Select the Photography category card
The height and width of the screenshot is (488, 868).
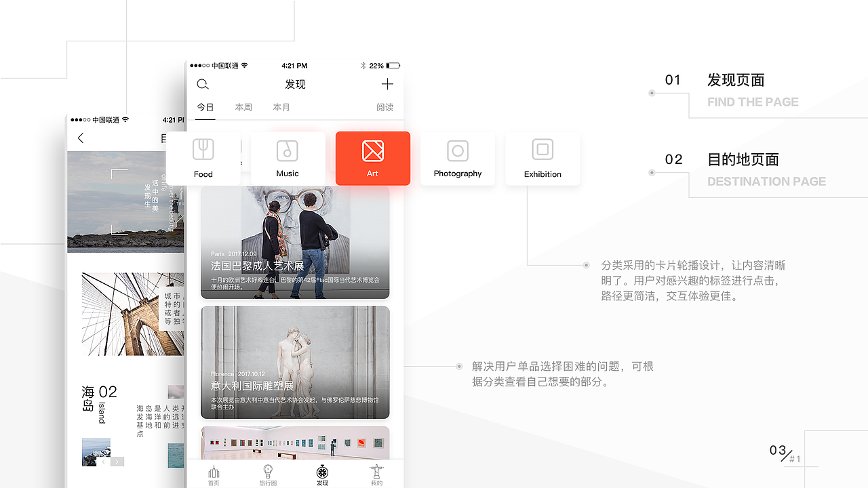tap(458, 159)
